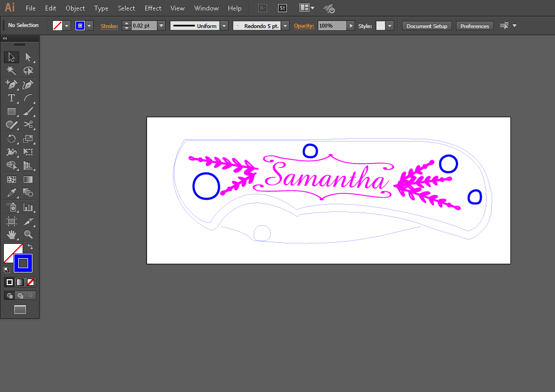Pick the Pen tool
555x392 pixels.
pos(11,84)
